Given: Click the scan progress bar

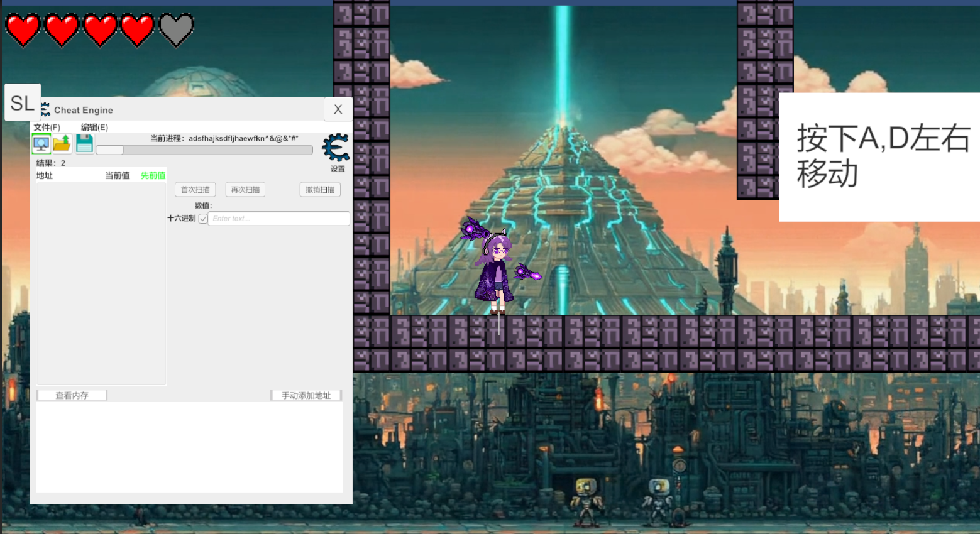Looking at the screenshot, I should 204,150.
